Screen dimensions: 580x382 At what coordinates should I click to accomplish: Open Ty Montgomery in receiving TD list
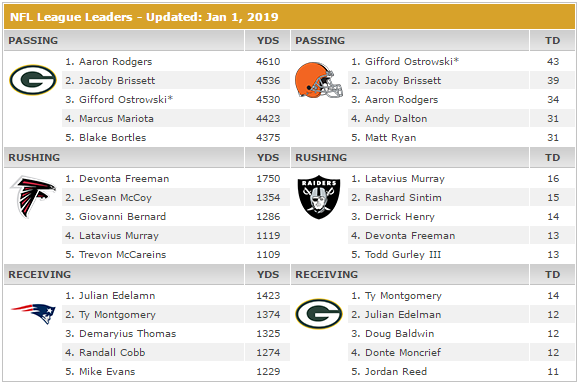point(403,295)
